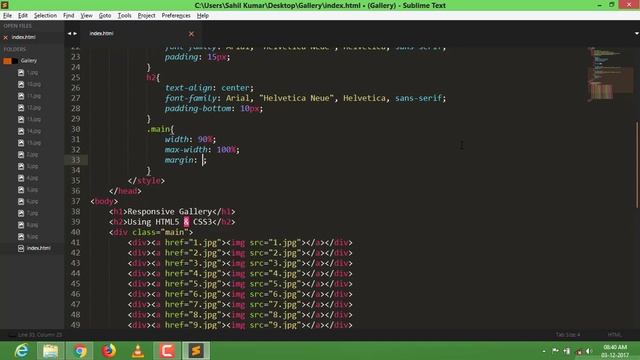Open the File menu
The width and height of the screenshot is (640, 360).
tap(7, 16)
